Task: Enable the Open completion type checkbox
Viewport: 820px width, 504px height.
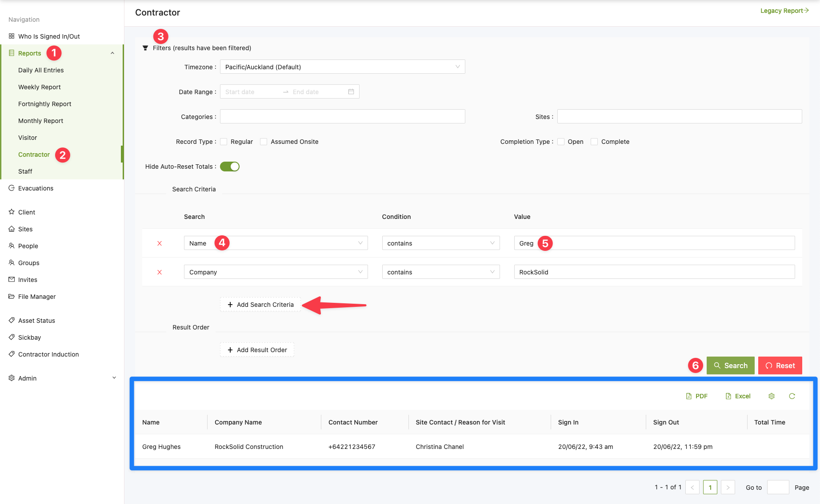Action: (561, 142)
